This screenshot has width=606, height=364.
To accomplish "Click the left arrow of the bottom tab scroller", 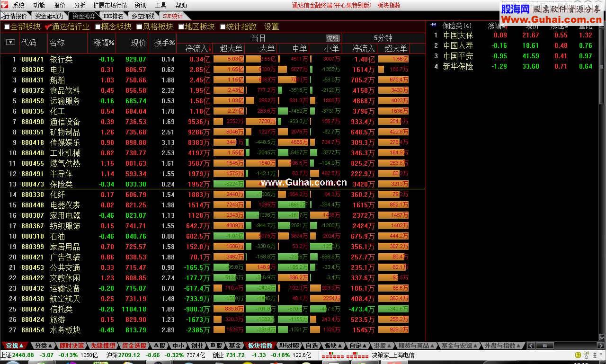I will coord(530,346).
